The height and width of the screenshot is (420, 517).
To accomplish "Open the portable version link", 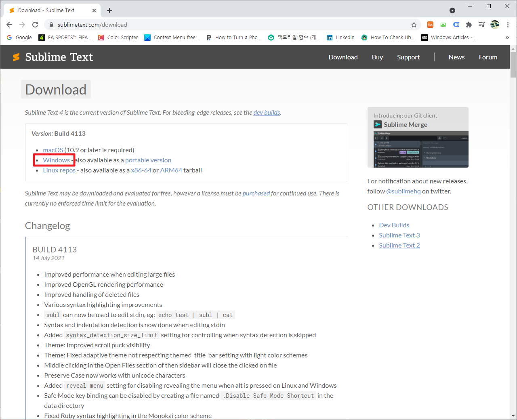I will click(x=148, y=160).
